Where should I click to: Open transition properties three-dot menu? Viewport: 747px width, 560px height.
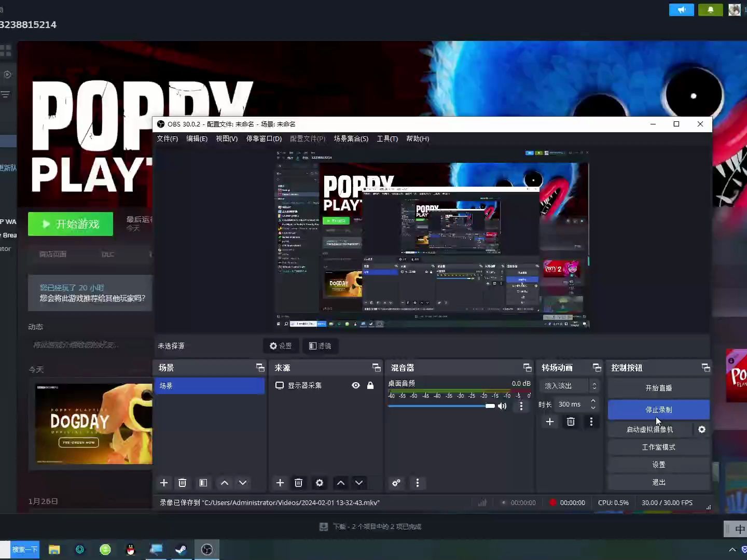click(591, 422)
